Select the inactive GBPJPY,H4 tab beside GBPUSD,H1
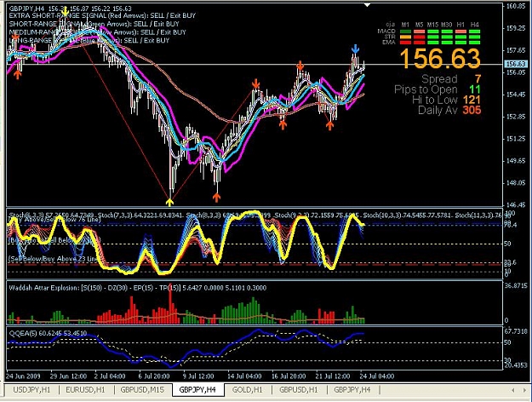The image size is (532, 402). click(352, 390)
